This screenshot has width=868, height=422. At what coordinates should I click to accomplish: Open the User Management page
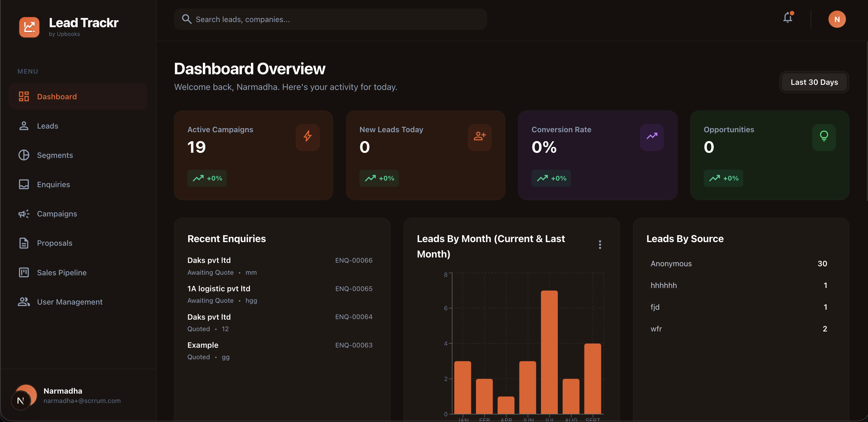click(69, 302)
